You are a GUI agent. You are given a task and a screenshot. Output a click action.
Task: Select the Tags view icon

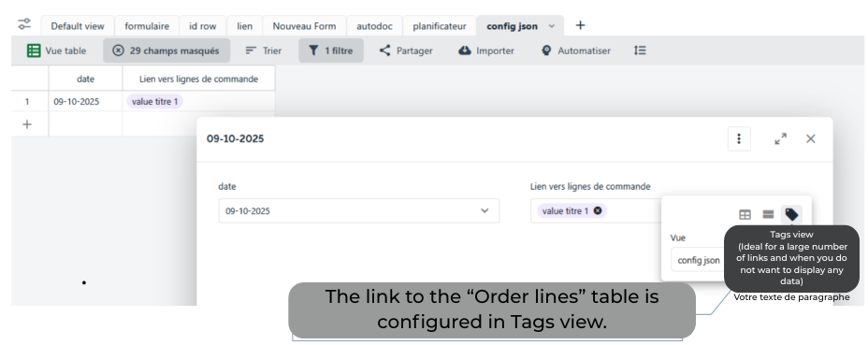point(791,214)
